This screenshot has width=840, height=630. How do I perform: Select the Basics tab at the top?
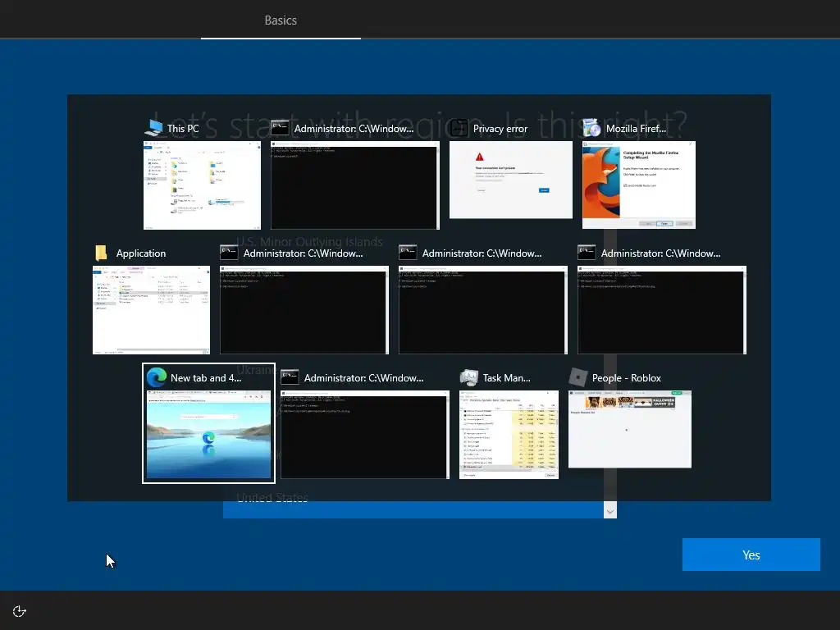(281, 21)
